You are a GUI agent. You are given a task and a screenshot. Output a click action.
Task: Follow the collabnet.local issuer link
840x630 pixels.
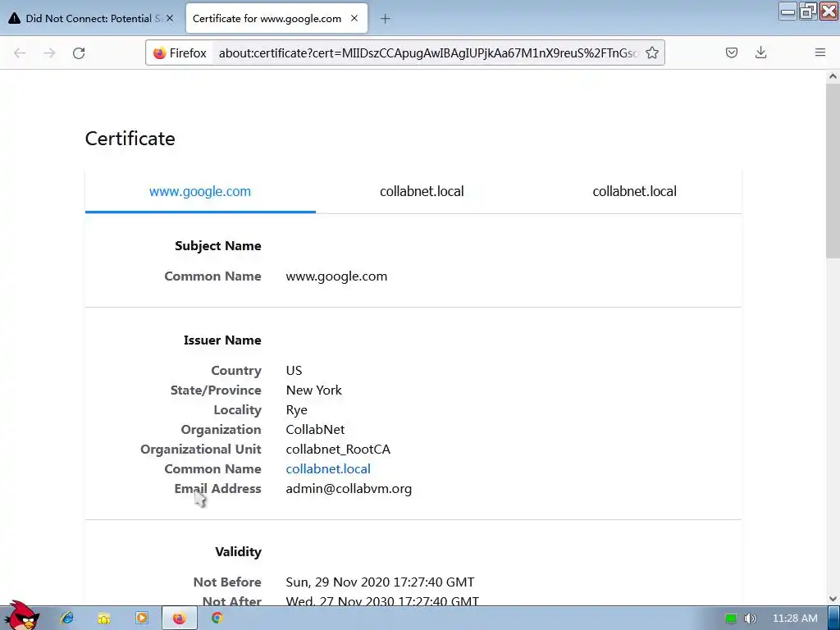pos(328,468)
